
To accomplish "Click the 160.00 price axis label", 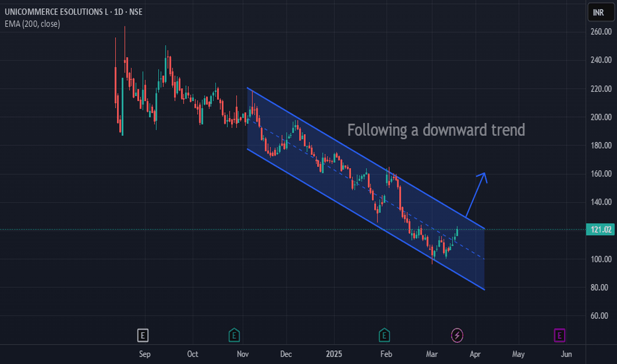I will [601, 174].
